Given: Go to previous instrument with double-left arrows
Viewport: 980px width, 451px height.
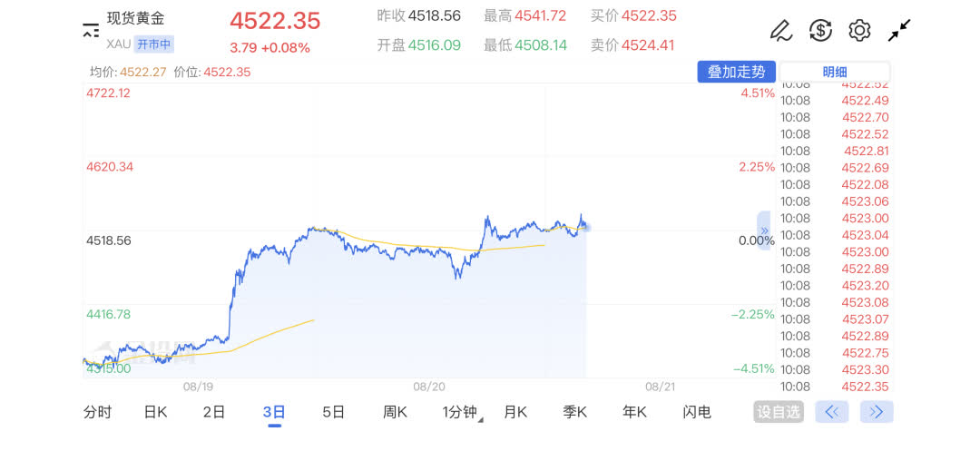Looking at the screenshot, I should click(832, 412).
